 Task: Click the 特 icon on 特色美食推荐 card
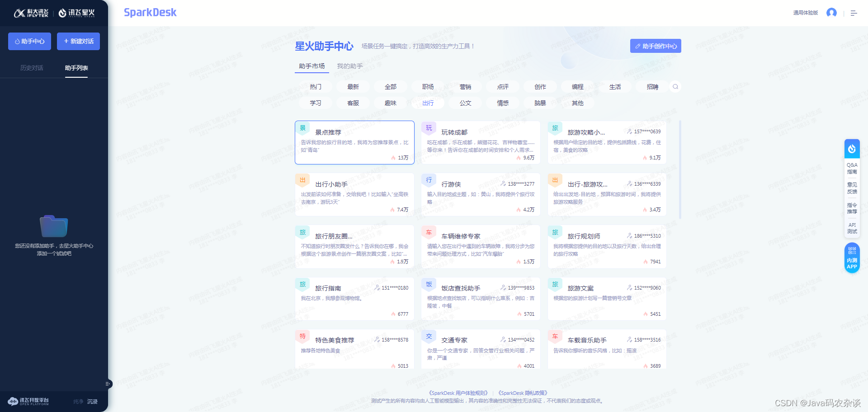[303, 336]
